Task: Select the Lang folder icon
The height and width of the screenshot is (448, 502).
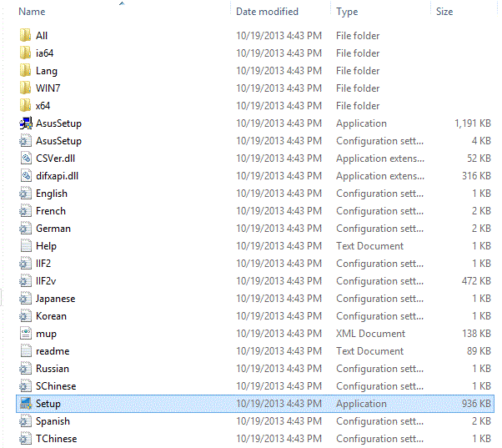Action: [x=25, y=70]
